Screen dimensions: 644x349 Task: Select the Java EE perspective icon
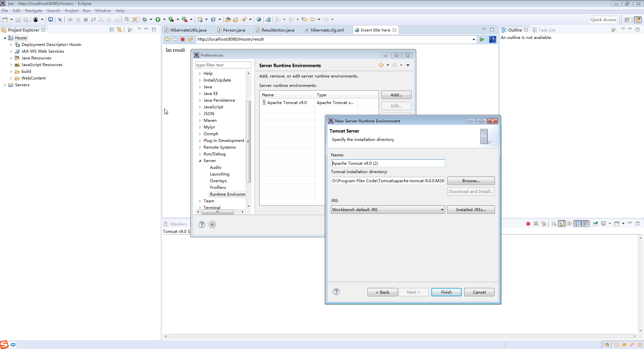pos(638,20)
